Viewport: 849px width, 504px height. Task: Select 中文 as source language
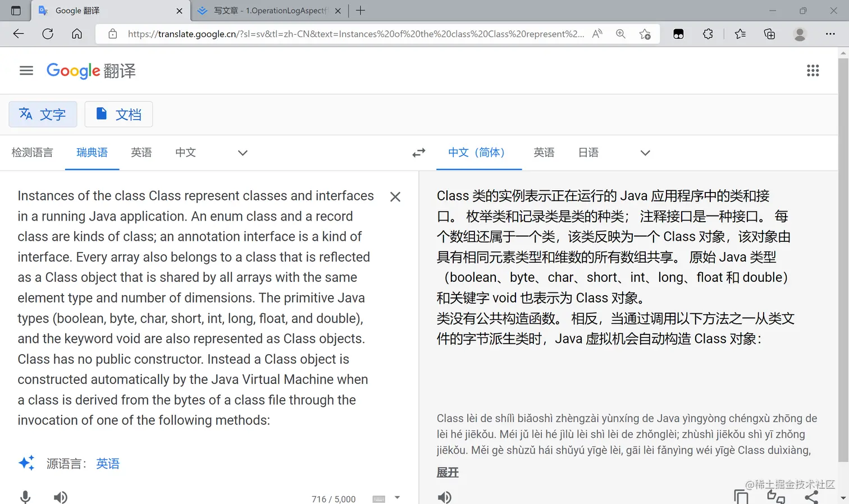pos(185,153)
